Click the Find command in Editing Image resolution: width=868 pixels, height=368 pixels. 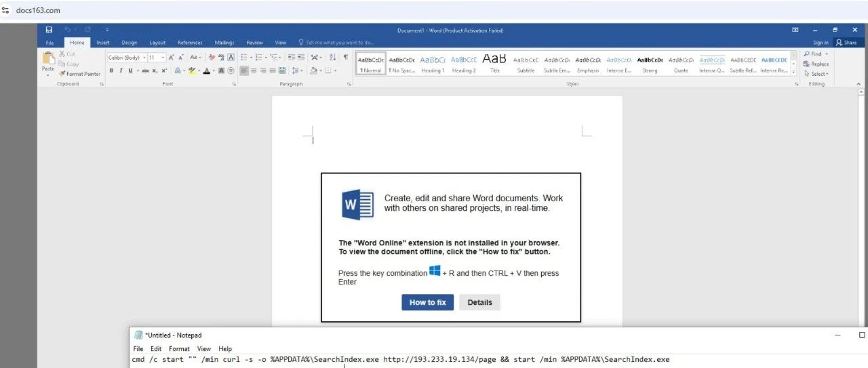tap(816, 54)
